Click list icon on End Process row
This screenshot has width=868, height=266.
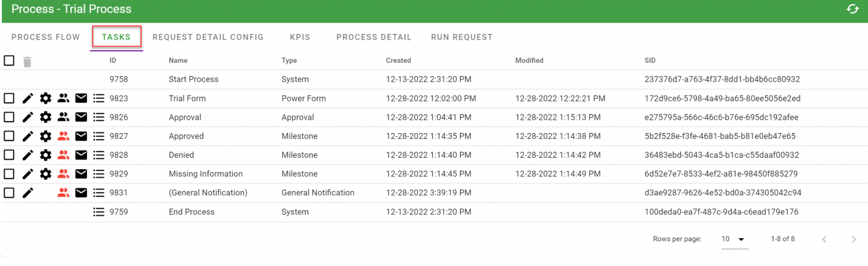(98, 212)
